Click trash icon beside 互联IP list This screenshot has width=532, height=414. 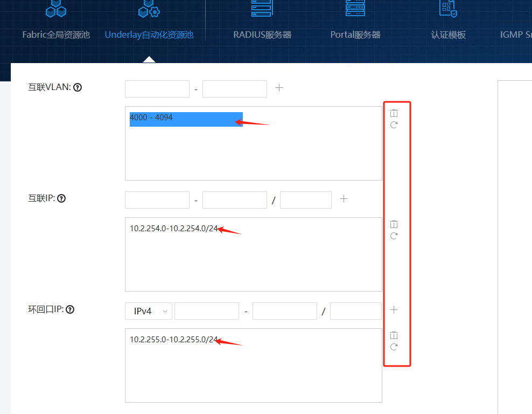(x=394, y=224)
